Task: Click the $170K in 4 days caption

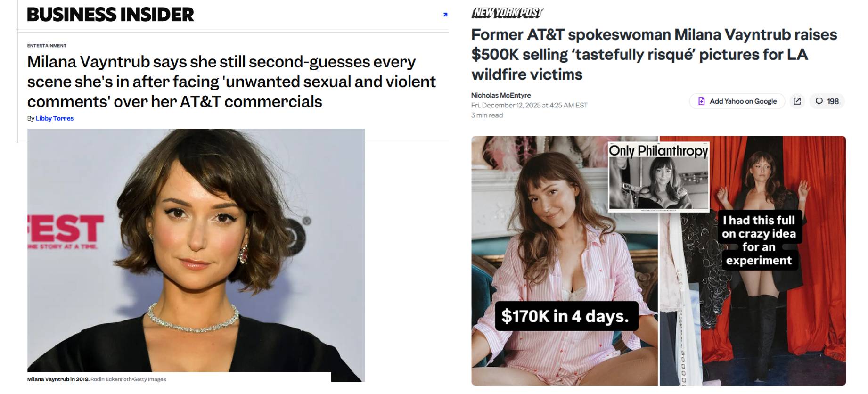Action: pos(565,316)
